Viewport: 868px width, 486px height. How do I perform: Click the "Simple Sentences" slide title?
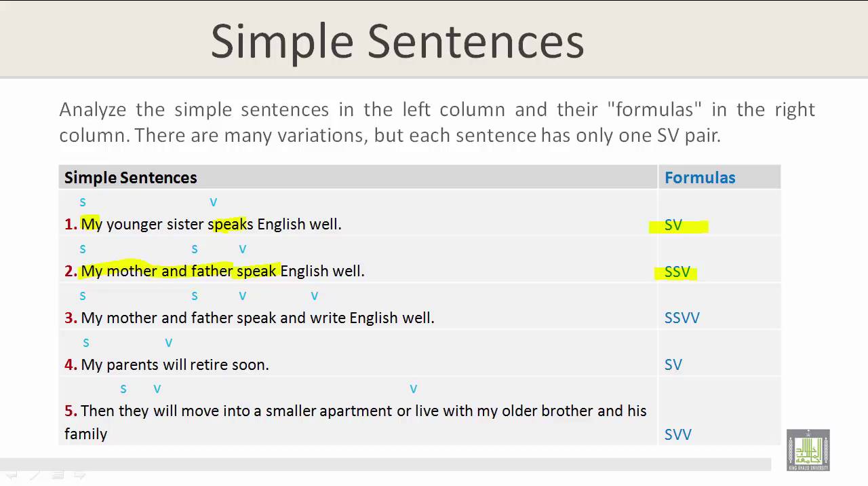(397, 41)
